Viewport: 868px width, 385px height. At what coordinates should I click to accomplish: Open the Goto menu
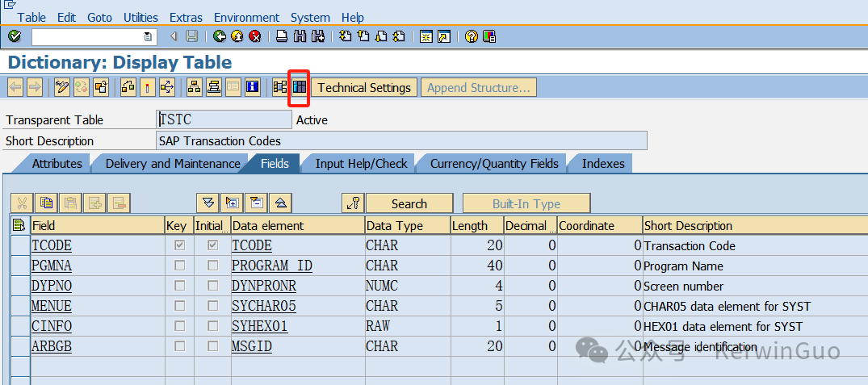click(x=99, y=17)
